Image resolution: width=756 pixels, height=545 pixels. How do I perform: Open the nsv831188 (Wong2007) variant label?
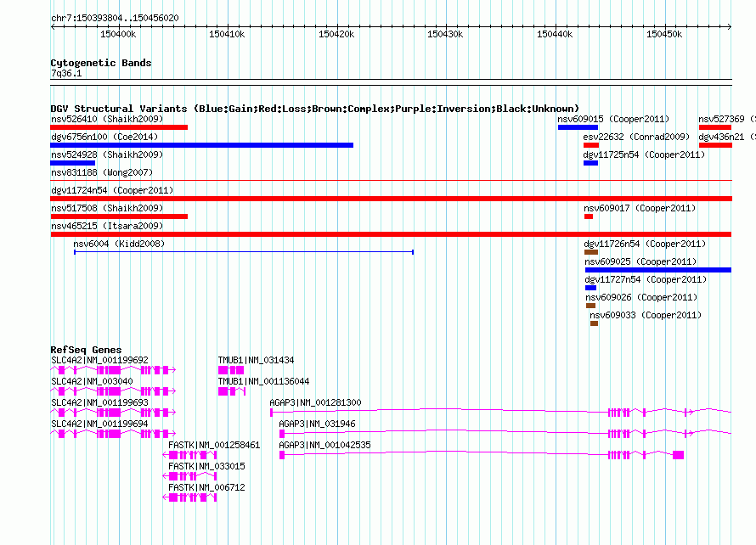point(102,172)
